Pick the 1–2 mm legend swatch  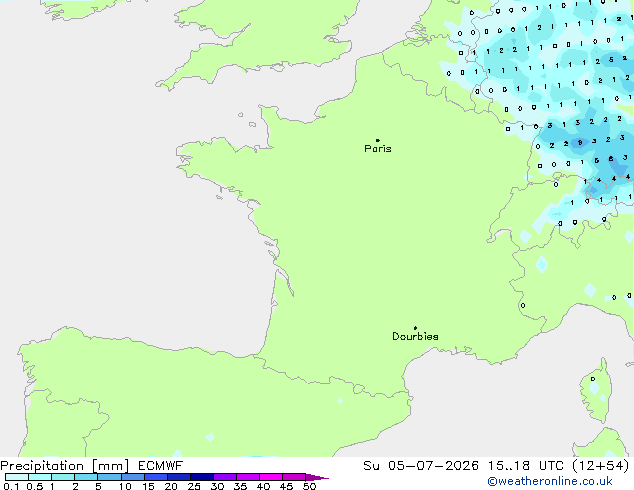click(x=63, y=477)
